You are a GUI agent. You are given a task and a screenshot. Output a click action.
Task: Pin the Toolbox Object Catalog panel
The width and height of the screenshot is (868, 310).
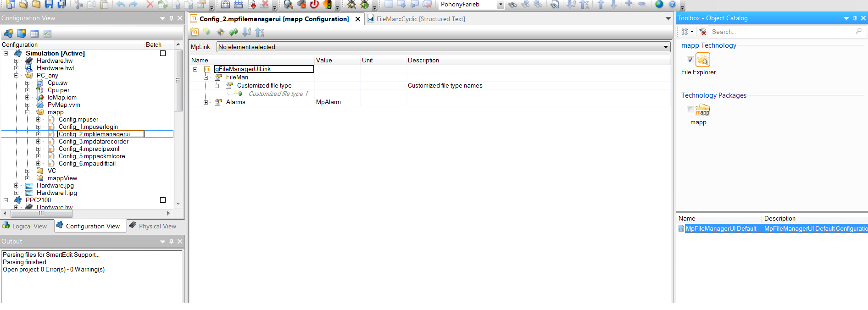click(x=855, y=18)
